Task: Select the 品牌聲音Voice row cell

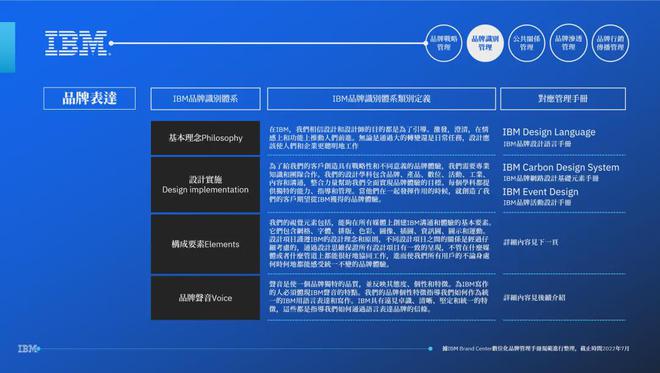Action: [x=205, y=298]
